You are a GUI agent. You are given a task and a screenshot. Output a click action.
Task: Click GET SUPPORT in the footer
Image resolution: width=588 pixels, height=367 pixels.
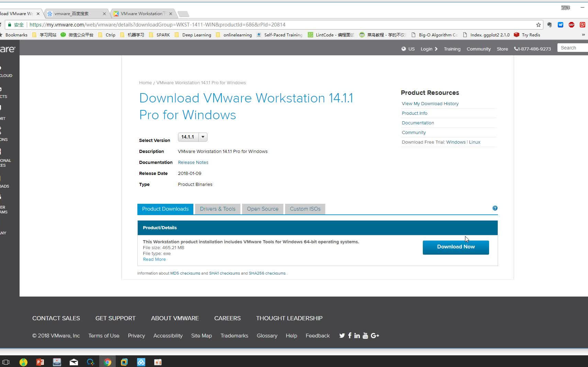pyautogui.click(x=115, y=319)
